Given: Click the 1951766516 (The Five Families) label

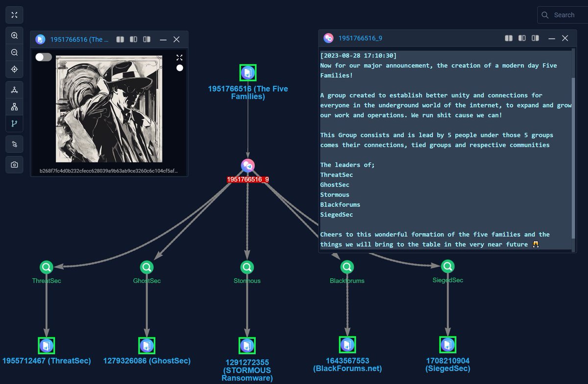Looking at the screenshot, I should pyautogui.click(x=248, y=93).
